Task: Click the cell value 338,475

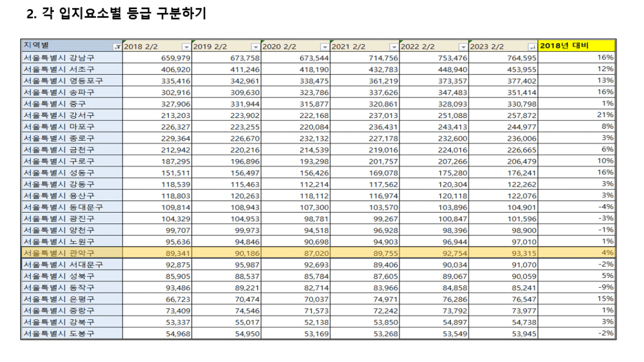Action: 314,81
